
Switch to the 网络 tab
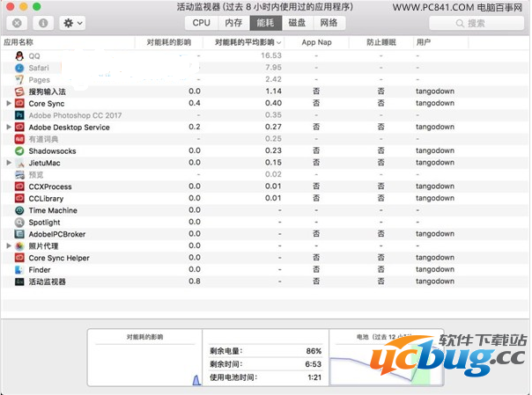(329, 23)
